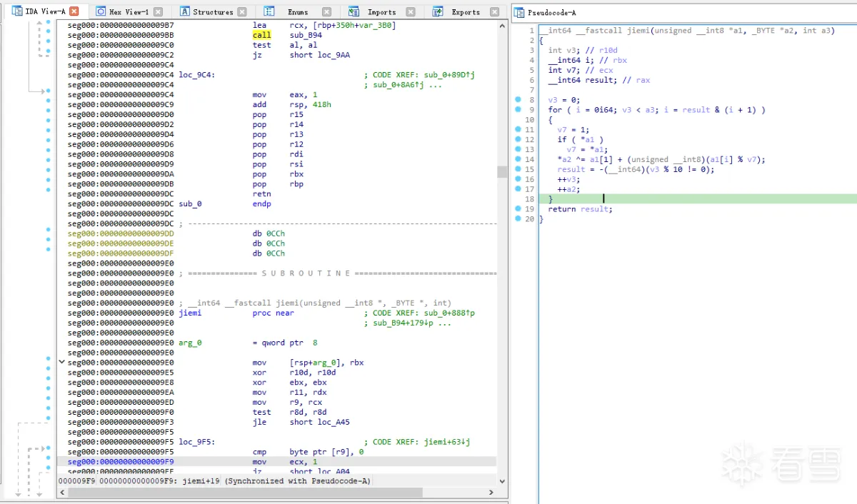Screen dimensions: 857x504
Task: Click the 'loc_9C4:' label
Action: pyautogui.click(x=197, y=75)
